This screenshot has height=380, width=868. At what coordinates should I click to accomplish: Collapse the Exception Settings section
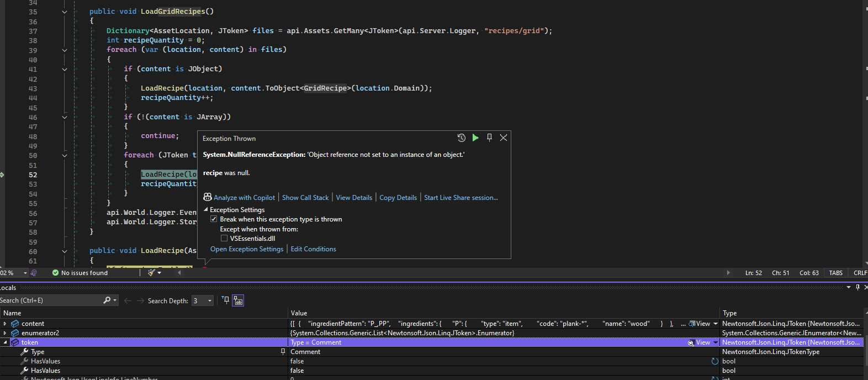click(206, 210)
